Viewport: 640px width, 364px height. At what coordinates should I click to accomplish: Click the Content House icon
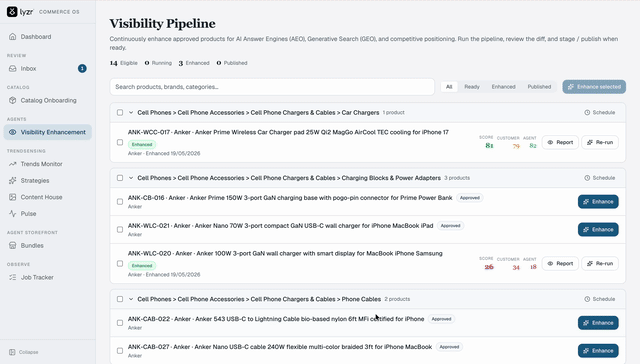pos(13,197)
